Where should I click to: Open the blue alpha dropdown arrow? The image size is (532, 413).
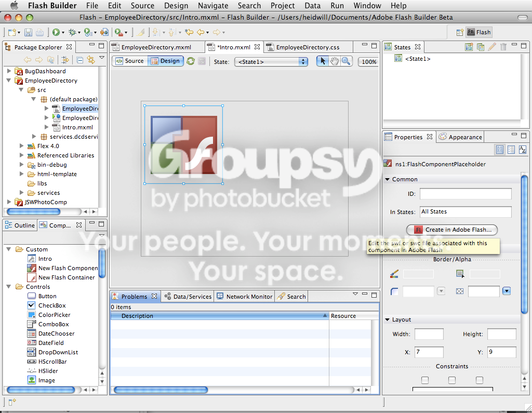tap(507, 291)
